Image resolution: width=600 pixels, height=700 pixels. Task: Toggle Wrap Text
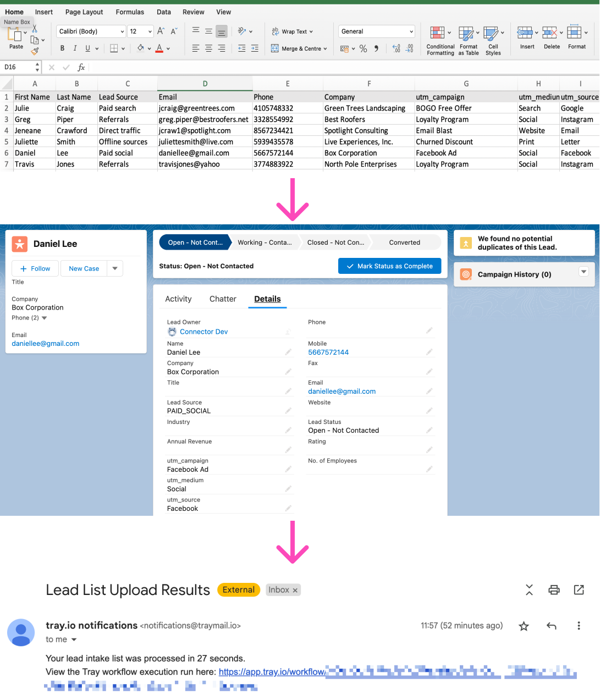click(x=292, y=31)
